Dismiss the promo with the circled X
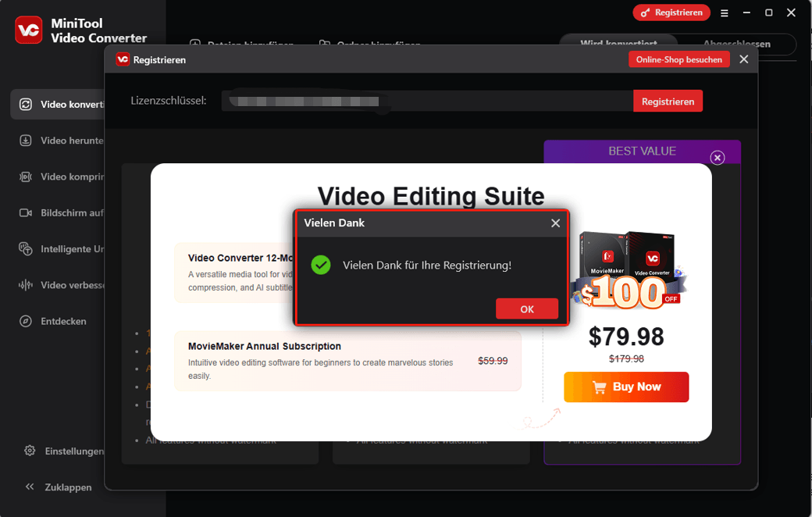Viewport: 812px width, 517px height. pos(718,158)
